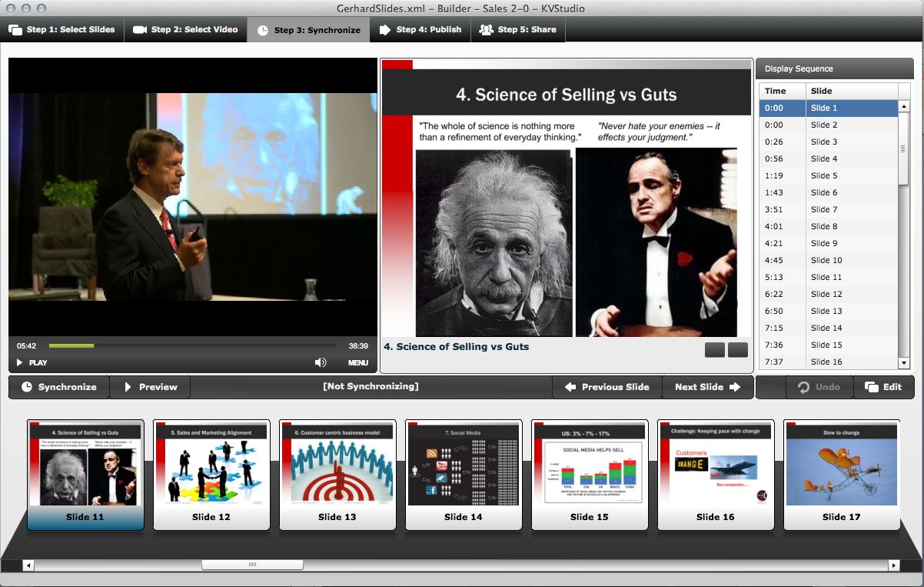This screenshot has width=924, height=587.
Task: Select the Slide 7 row at 3:51
Action: 828,209
